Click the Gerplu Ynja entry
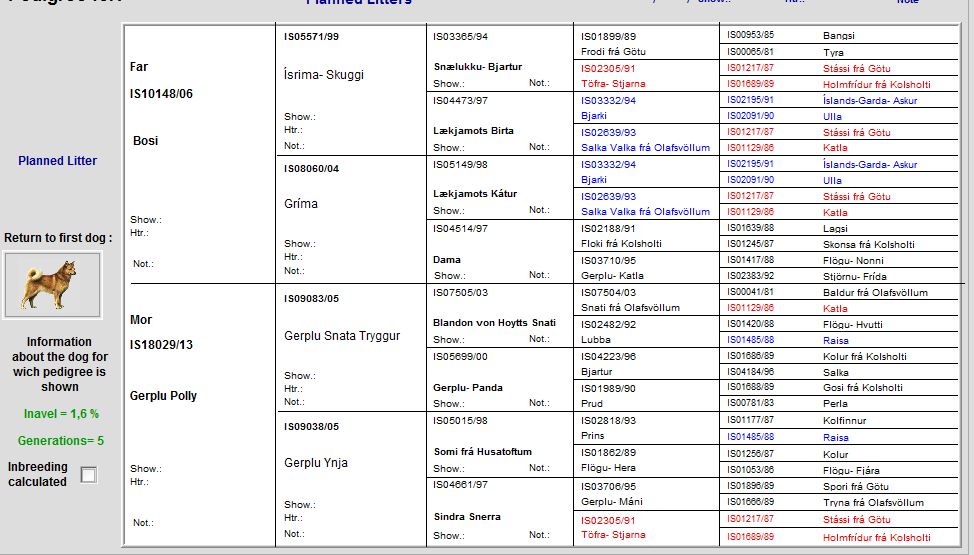The image size is (974, 555). tap(316, 463)
